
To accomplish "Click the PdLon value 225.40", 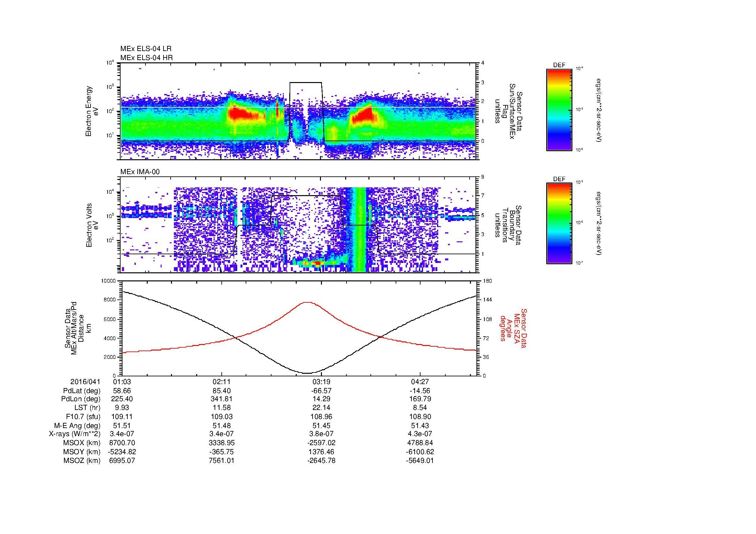I will click(x=122, y=399).
